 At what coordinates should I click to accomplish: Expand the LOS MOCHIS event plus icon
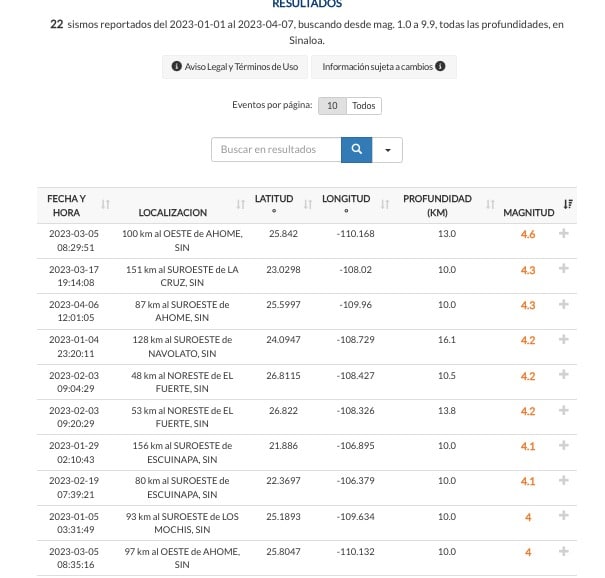[564, 515]
